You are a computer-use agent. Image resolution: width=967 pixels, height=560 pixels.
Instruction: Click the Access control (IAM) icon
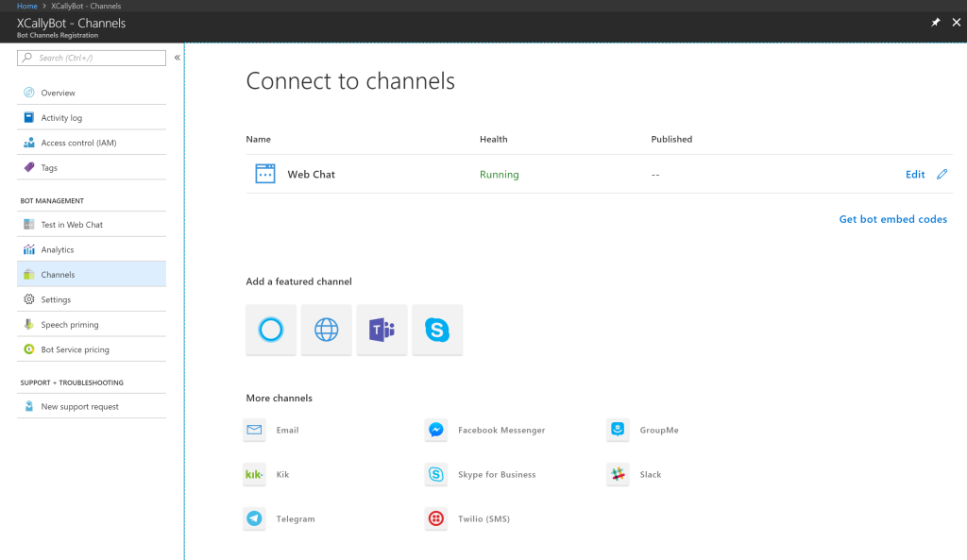coord(29,143)
